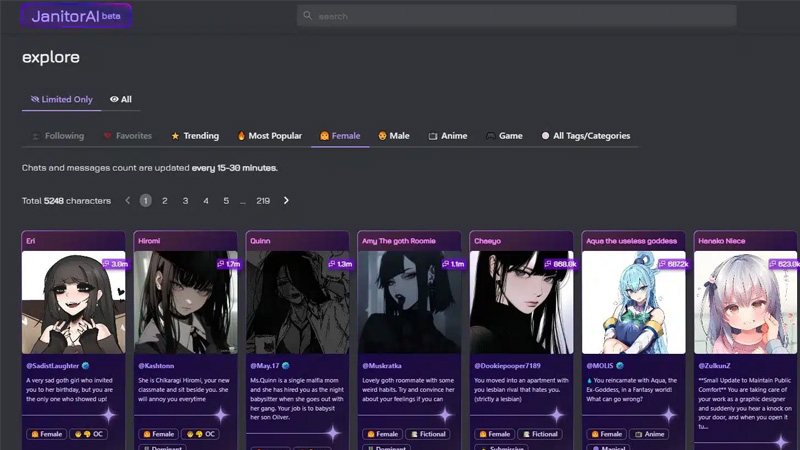Viewport: 800px width, 450px height.
Task: Open Aqua the useless goddess thumbnail
Action: (633, 302)
